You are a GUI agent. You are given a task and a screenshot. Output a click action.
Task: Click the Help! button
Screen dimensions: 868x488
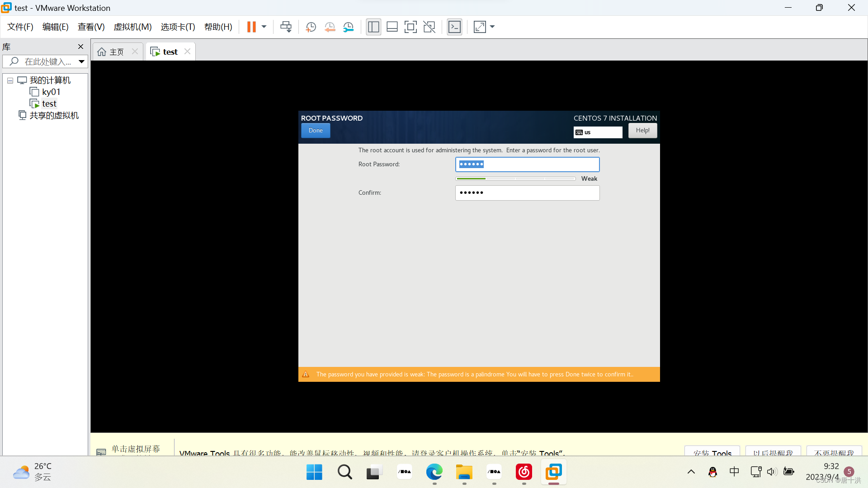(x=642, y=131)
